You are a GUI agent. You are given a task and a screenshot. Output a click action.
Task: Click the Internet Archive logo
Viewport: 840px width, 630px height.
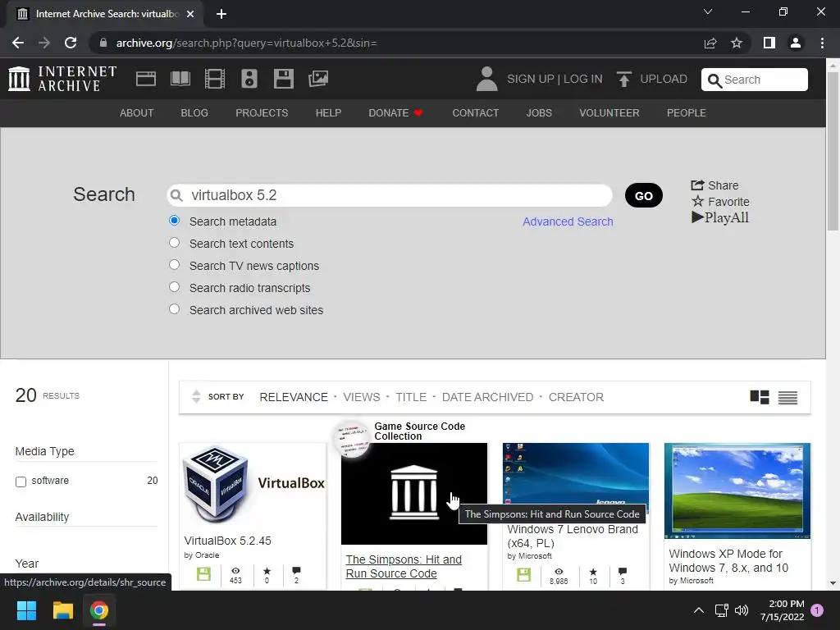(62, 79)
